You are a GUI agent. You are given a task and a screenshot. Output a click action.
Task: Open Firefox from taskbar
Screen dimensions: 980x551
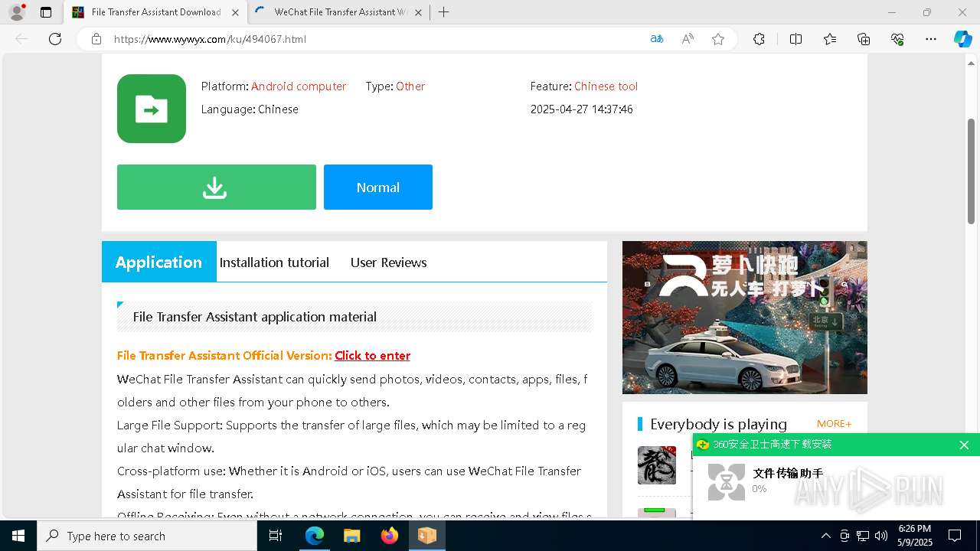click(x=390, y=536)
